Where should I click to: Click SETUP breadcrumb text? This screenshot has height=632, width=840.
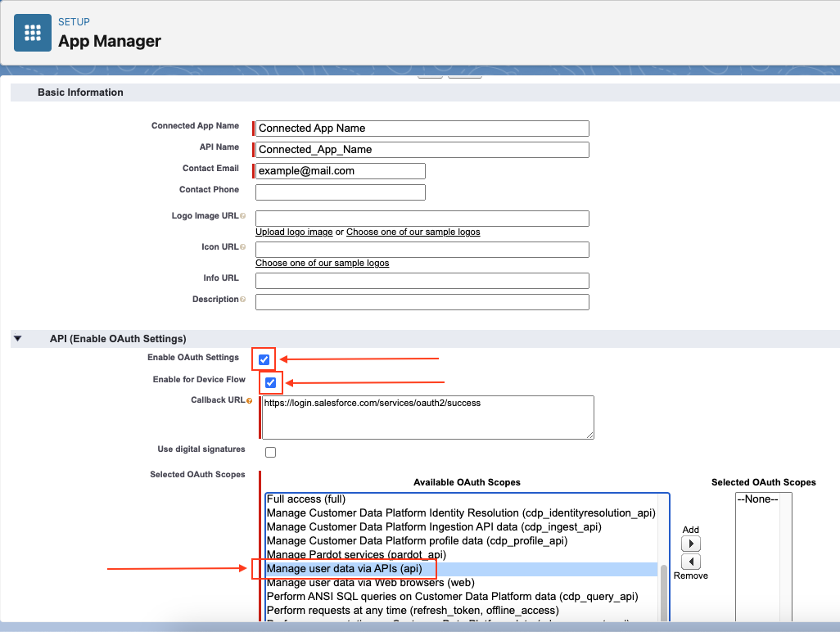74,22
